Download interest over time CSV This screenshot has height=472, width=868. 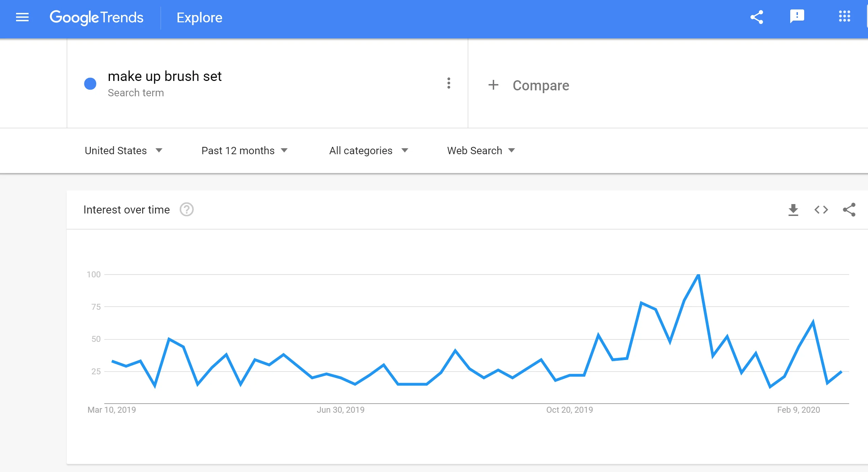[x=793, y=210]
